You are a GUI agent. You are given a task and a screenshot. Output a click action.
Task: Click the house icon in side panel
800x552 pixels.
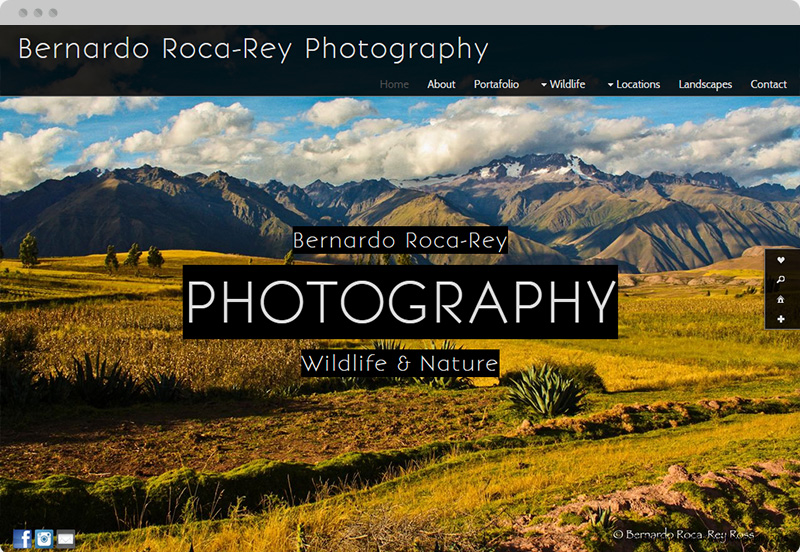click(781, 299)
